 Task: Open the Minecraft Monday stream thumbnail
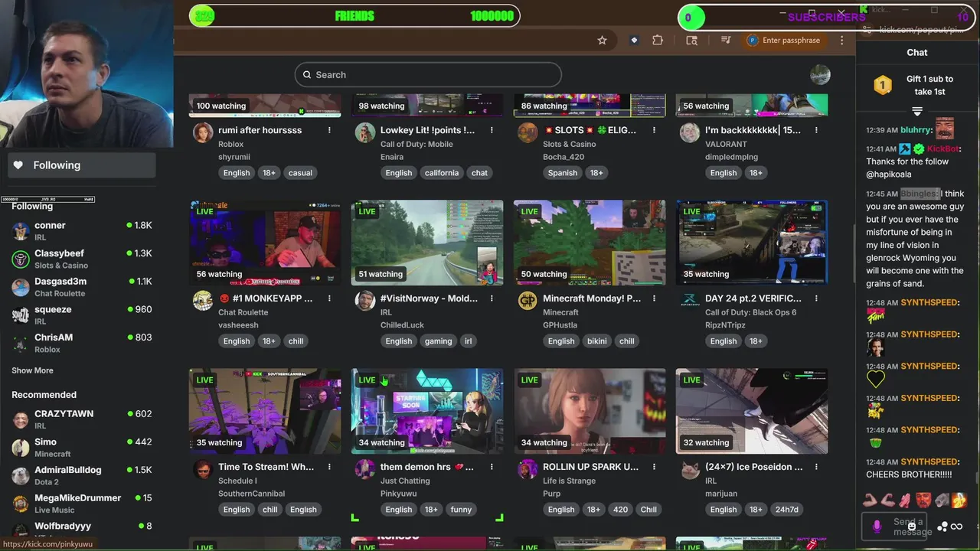coord(590,243)
